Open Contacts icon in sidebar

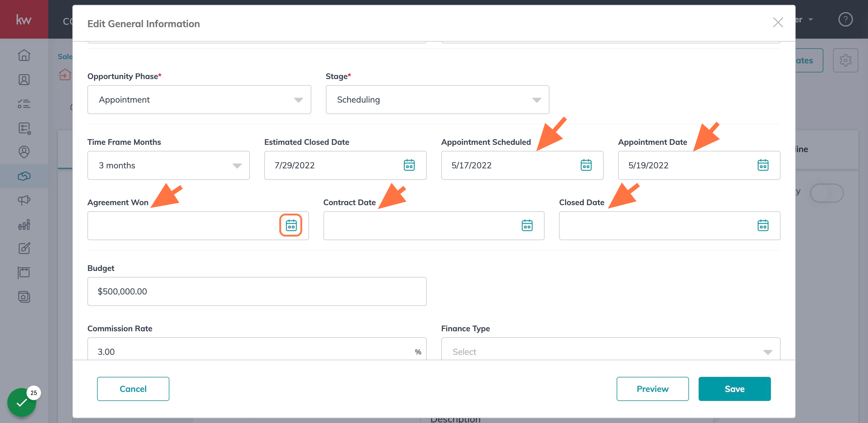pyautogui.click(x=24, y=80)
